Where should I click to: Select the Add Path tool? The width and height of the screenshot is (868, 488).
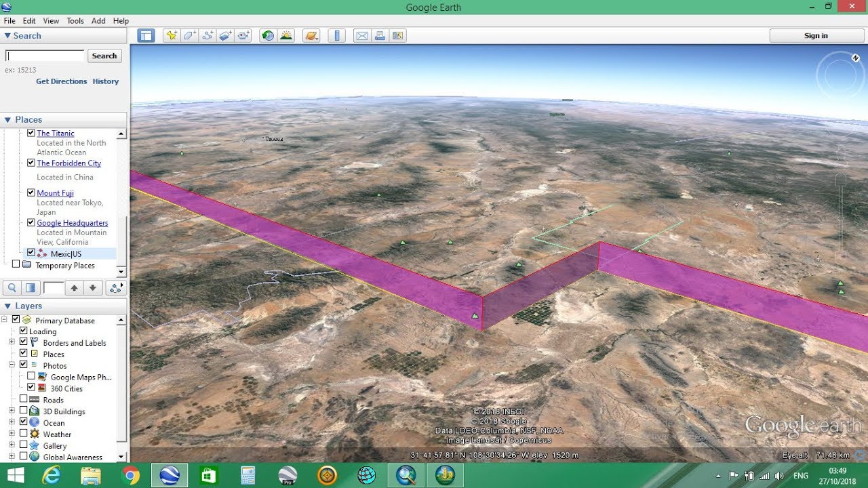pos(208,36)
